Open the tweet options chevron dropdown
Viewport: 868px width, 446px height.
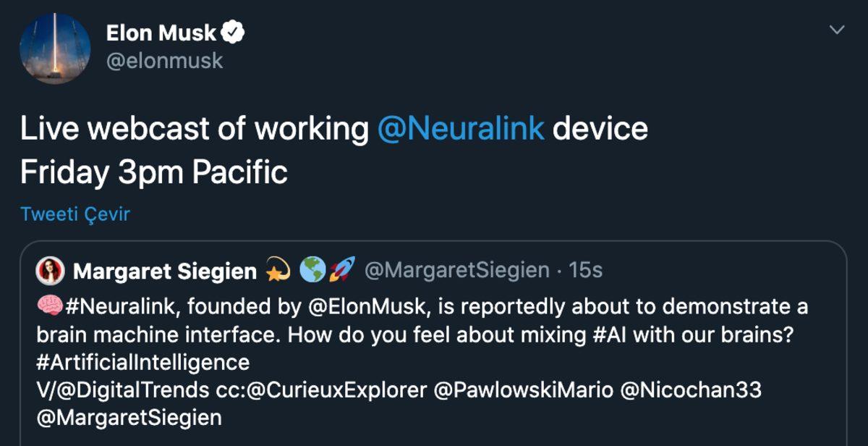point(836,30)
